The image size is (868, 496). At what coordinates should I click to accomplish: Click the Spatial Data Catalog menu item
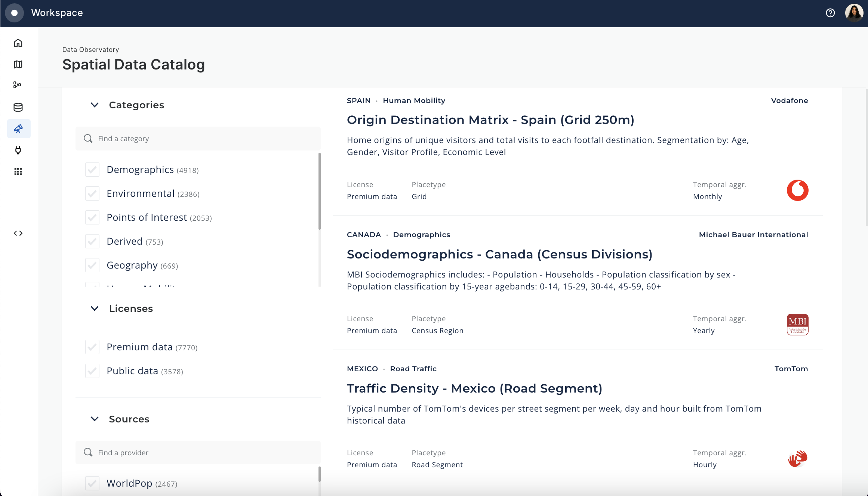tap(18, 128)
